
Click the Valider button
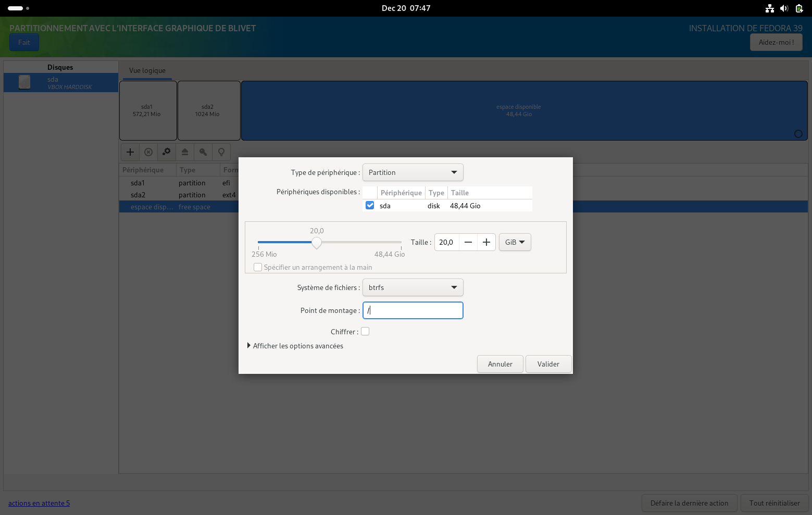coord(548,364)
